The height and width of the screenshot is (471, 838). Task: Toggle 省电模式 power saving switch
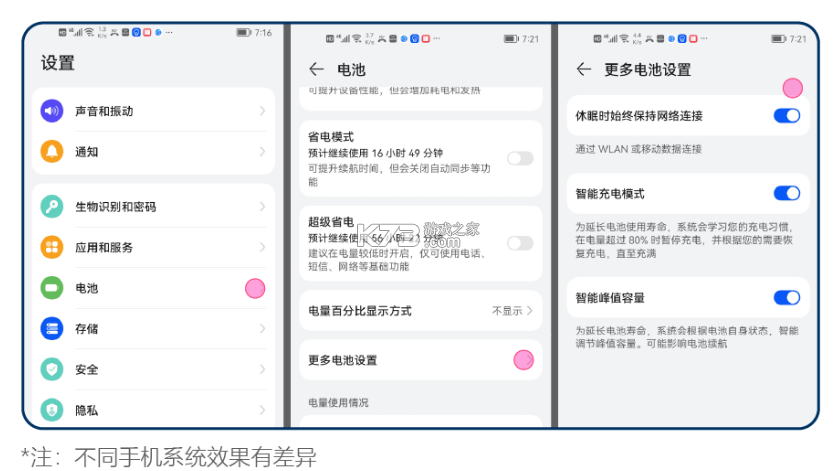[x=520, y=158]
